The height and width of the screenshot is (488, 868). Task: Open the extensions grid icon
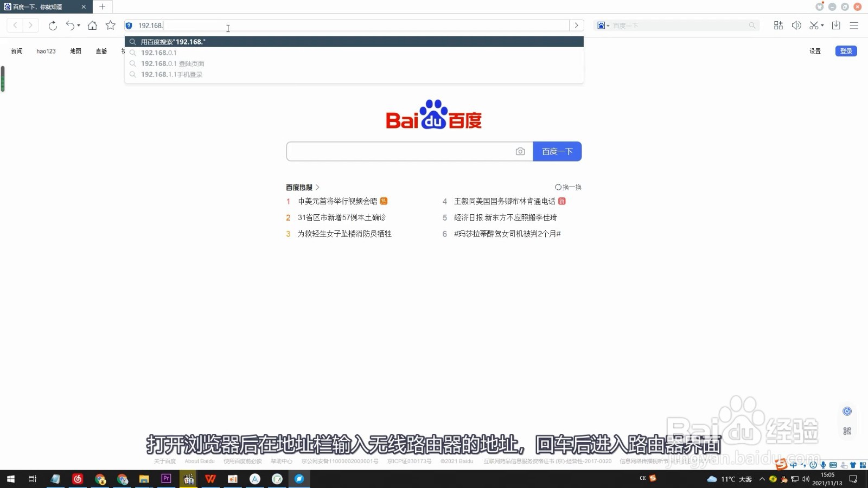(778, 25)
